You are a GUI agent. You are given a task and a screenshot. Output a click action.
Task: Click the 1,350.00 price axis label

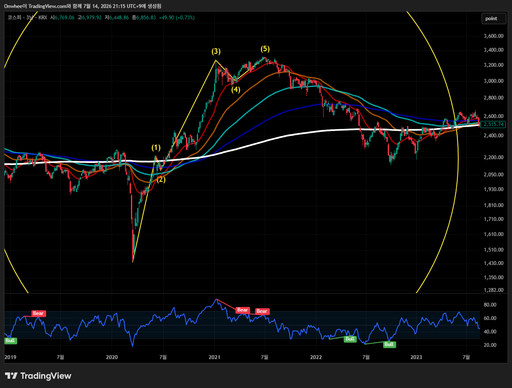click(x=494, y=277)
